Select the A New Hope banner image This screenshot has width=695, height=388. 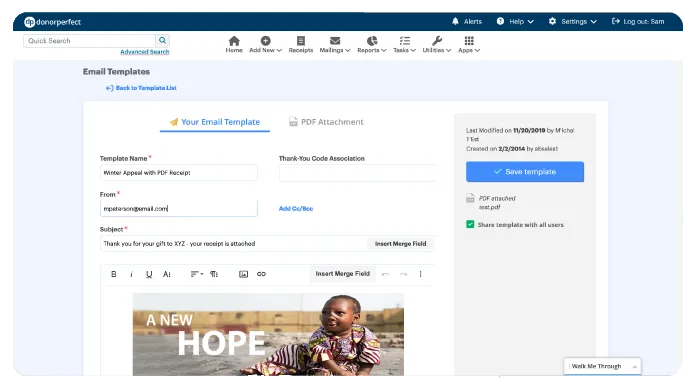tap(268, 334)
